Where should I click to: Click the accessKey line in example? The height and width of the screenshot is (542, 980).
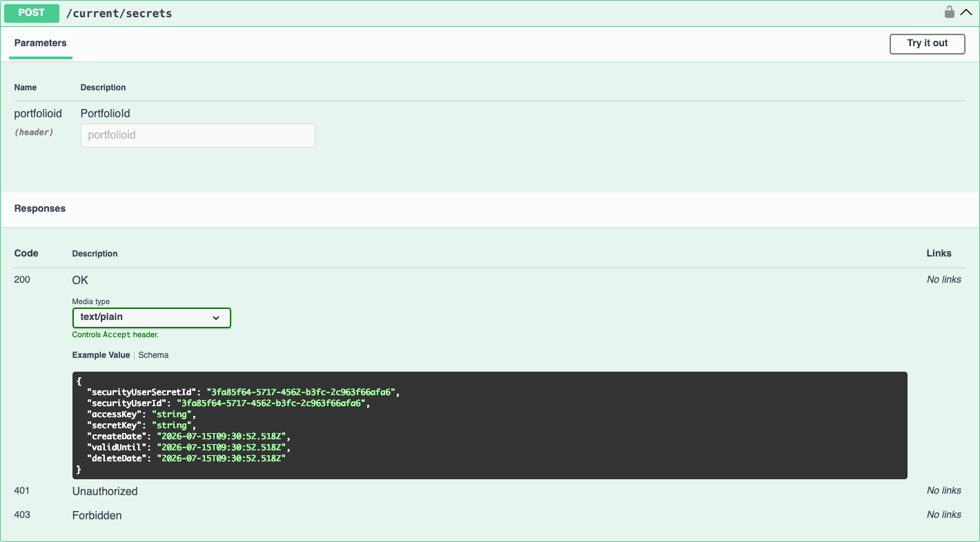pos(141,414)
